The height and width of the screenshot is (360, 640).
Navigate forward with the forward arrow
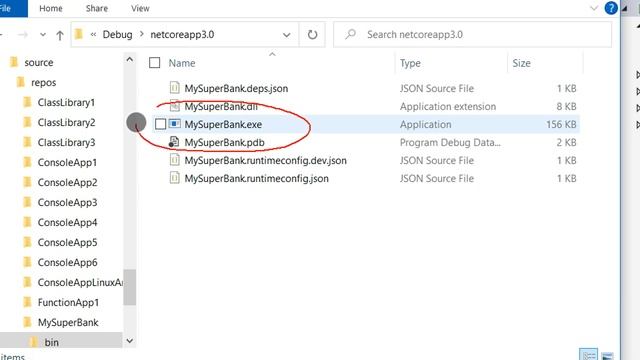23,35
